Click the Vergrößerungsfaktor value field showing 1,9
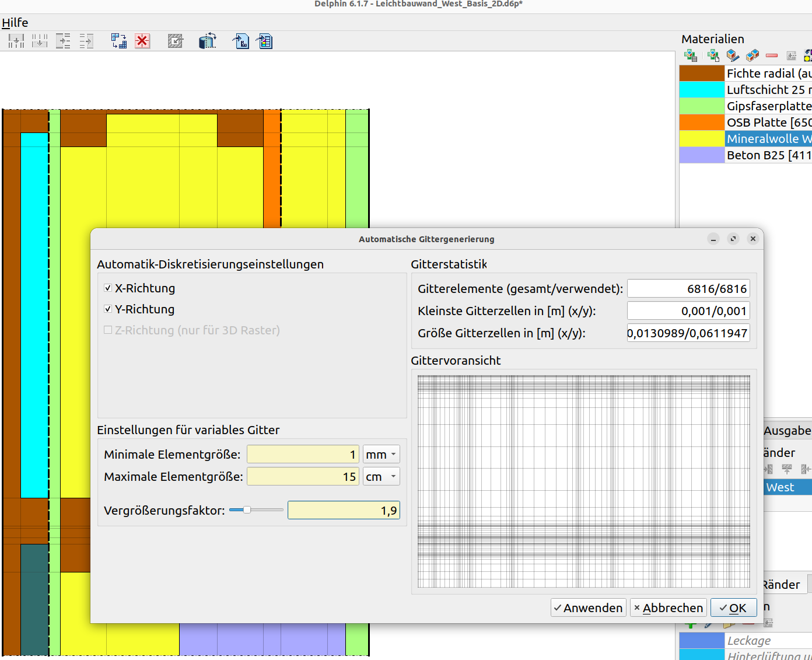The width and height of the screenshot is (812, 660). 344,510
